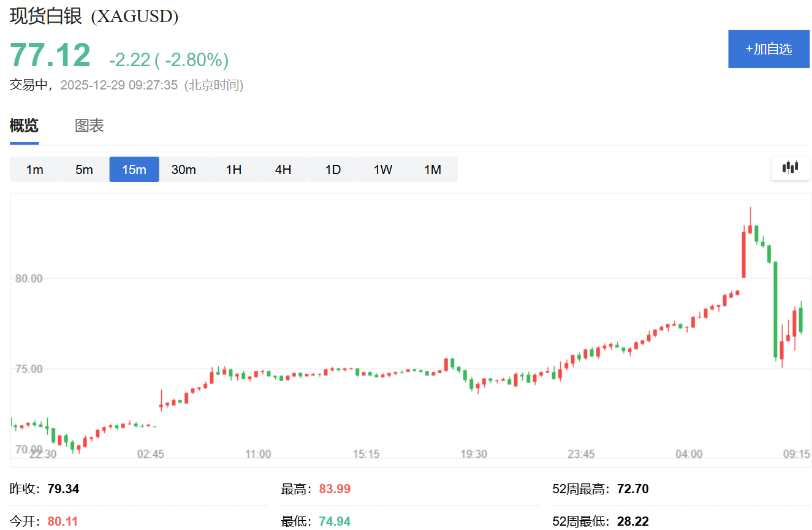Open the candlestick chart type icon
The height and width of the screenshot is (530, 812).
click(791, 167)
